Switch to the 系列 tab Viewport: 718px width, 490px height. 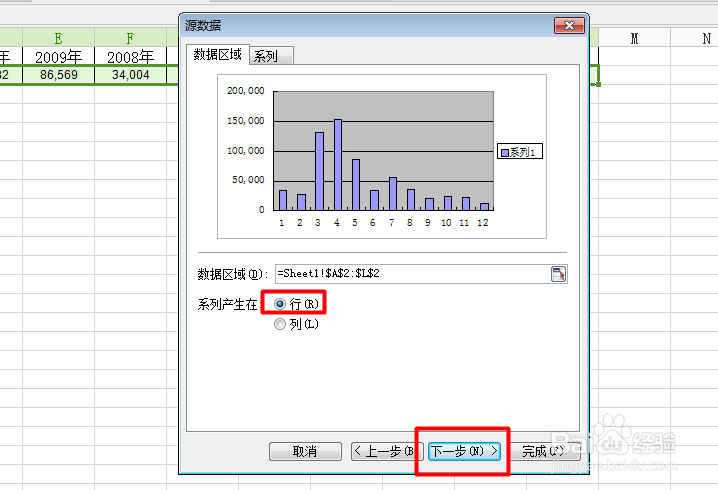click(x=272, y=56)
